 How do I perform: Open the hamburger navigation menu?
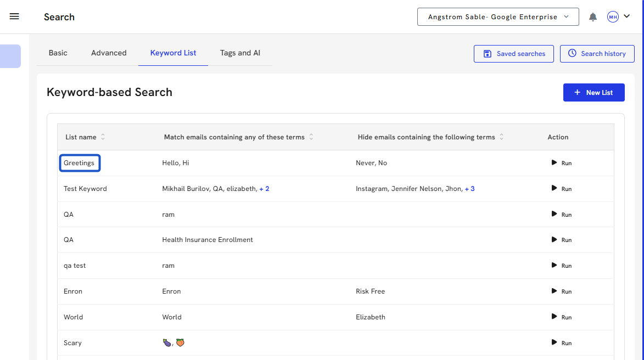coord(14,16)
